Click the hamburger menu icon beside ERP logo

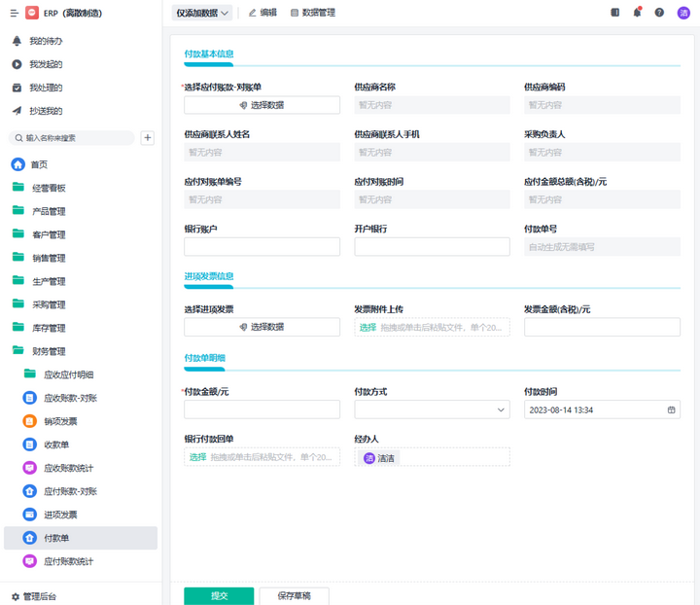click(14, 13)
